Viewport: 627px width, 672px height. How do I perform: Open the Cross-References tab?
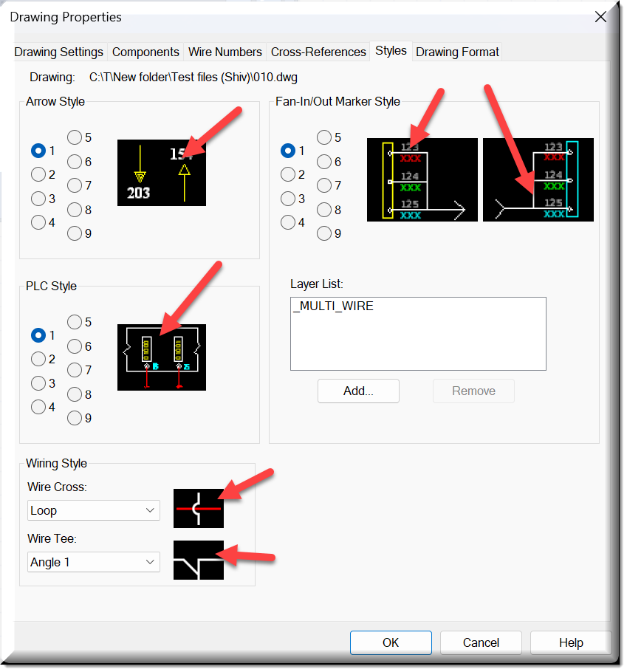point(318,52)
